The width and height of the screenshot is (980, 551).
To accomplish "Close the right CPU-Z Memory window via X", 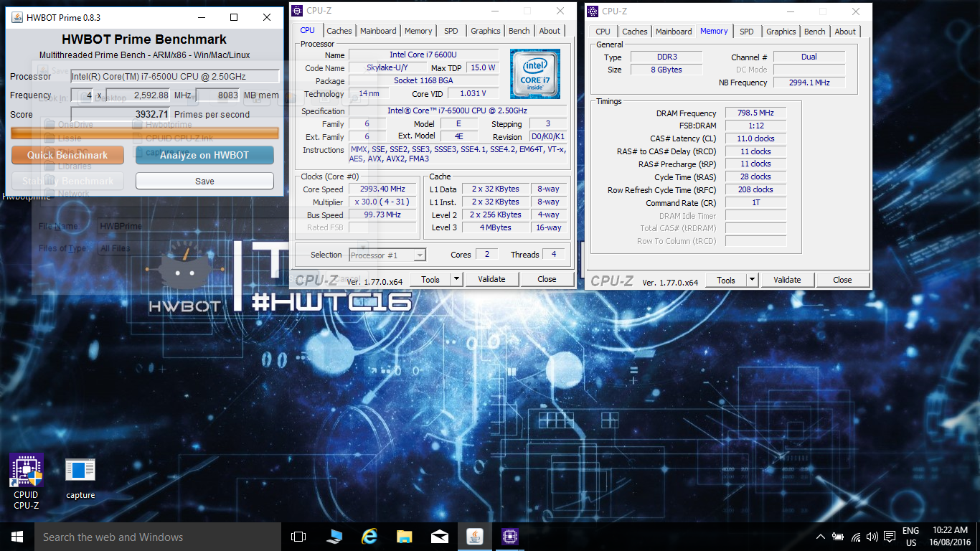I will [x=856, y=11].
